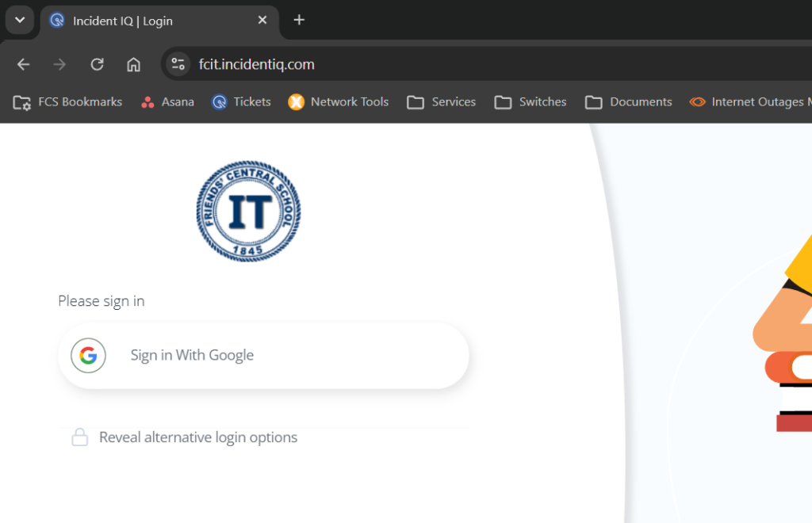Open the Services bookmarks folder
Viewport: 812px width, 523px height.
(x=441, y=102)
